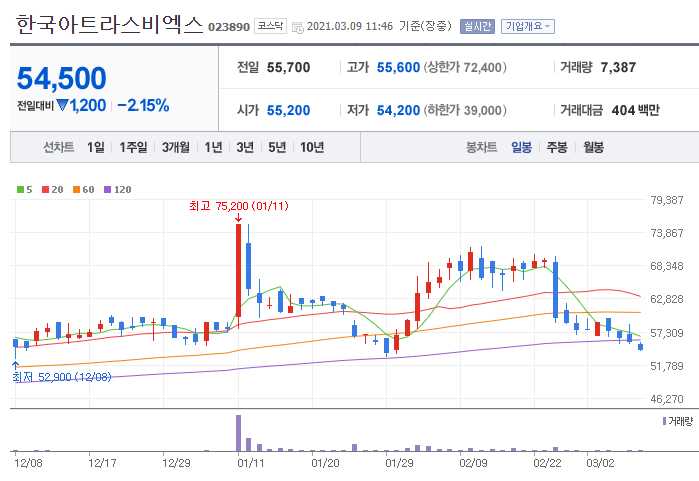This screenshot has height=481, width=699.
Task: Click the 46,270 price axis label
Action: (x=666, y=399)
